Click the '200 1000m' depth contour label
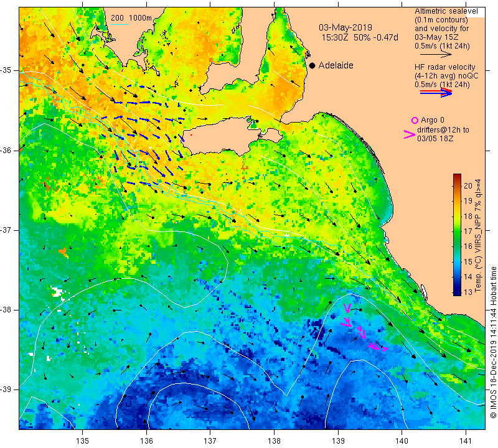The width and height of the screenshot is (498, 448). (x=131, y=18)
